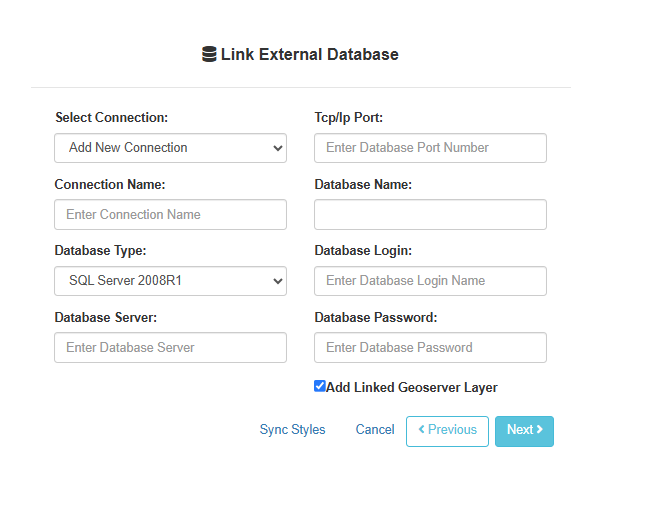Focus the Database Password field

click(430, 348)
